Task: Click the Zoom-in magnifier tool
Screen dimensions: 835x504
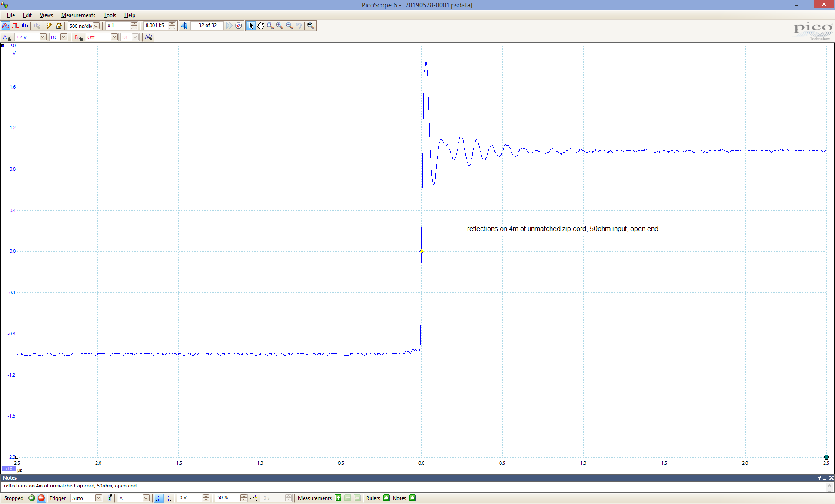Action: pyautogui.click(x=280, y=26)
